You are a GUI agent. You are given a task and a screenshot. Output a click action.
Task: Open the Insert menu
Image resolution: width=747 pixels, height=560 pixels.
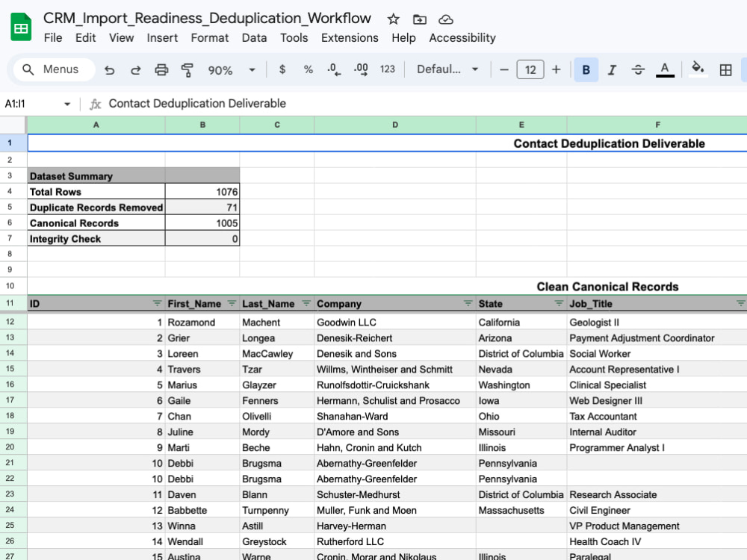coord(162,37)
